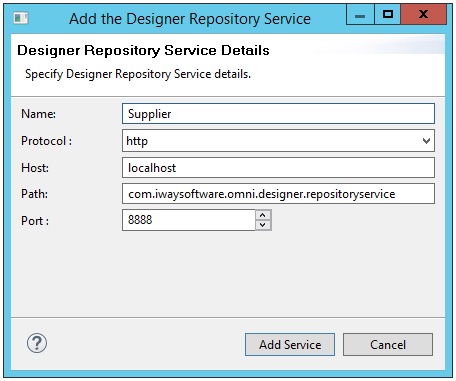Viewport: 456px width, 381px height.
Task: Select the Host field with localhost
Action: pos(278,168)
